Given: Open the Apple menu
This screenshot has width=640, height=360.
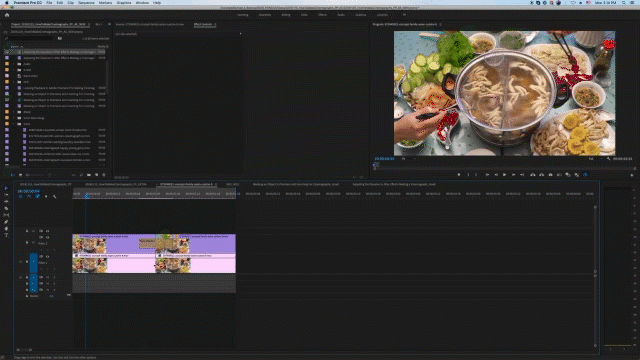Looking at the screenshot, I should (x=7, y=2).
